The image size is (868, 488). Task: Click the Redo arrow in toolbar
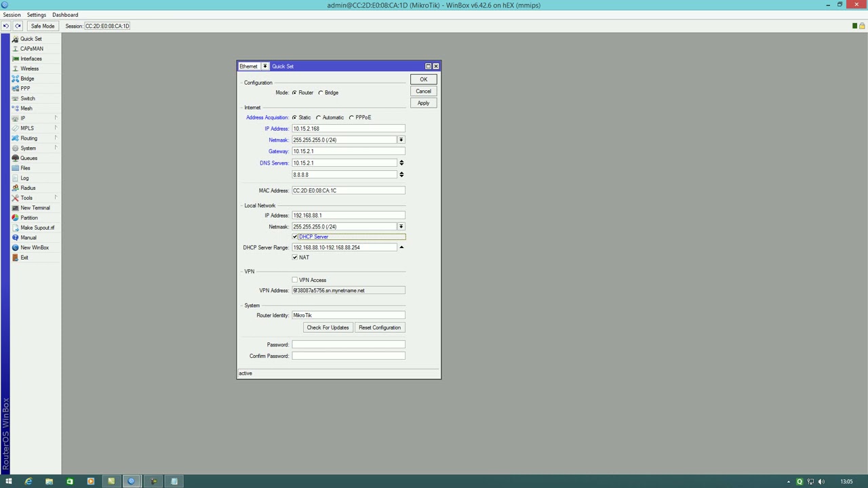point(18,26)
